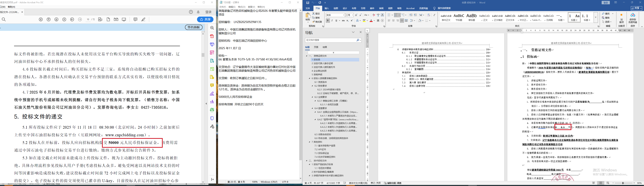Center-align paragraph in Word
644x186 pixels.
pyautogui.click(x=393, y=20)
